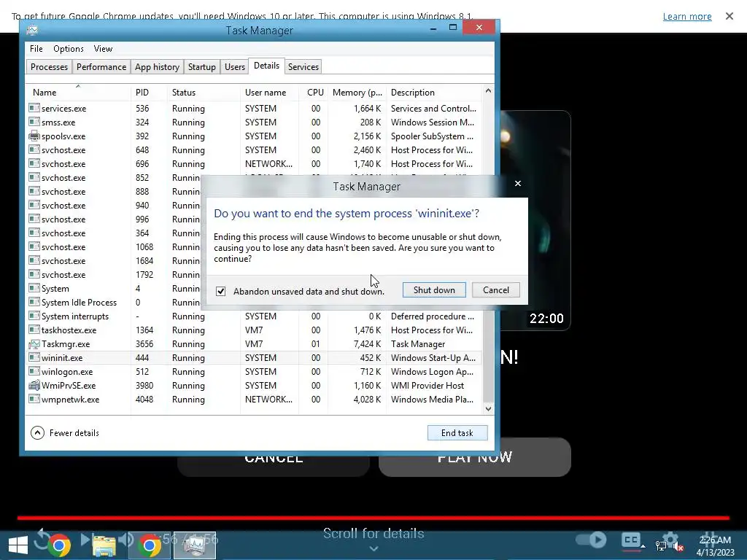Click the taskbar clock showing 2:26 AM

click(715, 545)
